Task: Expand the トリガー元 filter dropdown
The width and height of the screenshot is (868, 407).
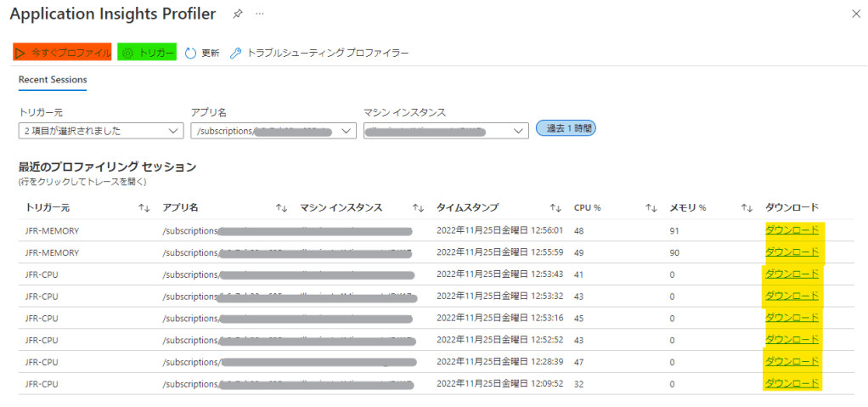Action: pyautogui.click(x=100, y=131)
